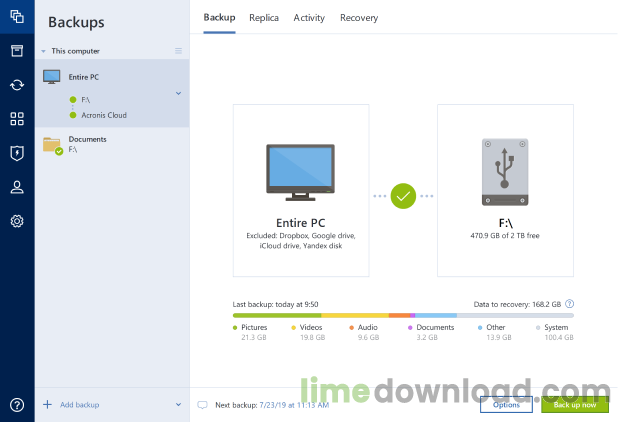Screen dimensions: 618x422
Task: Switch to the Recovery tab
Action: (359, 18)
